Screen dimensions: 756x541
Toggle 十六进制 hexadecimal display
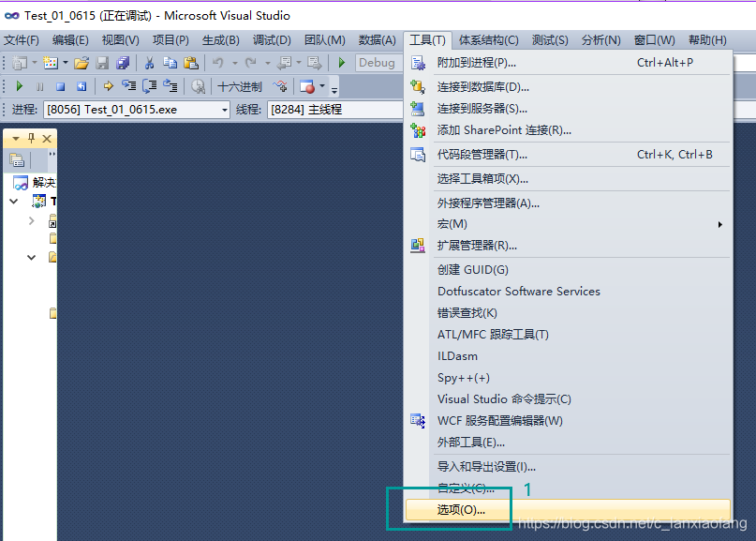pos(240,87)
